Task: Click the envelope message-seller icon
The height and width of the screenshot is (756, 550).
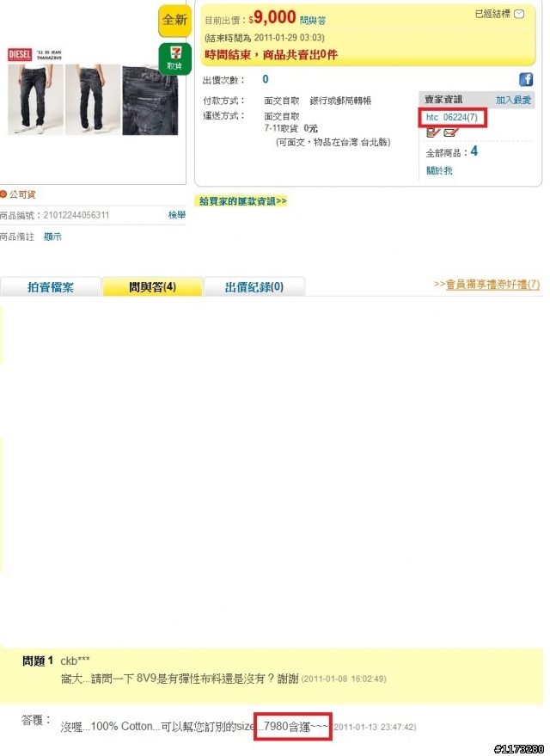Action: click(449, 132)
